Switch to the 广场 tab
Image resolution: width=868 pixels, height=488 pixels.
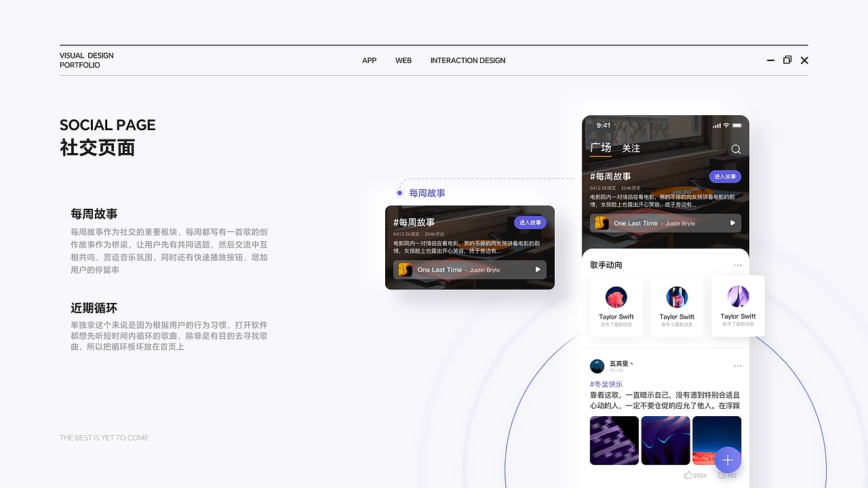coord(600,148)
